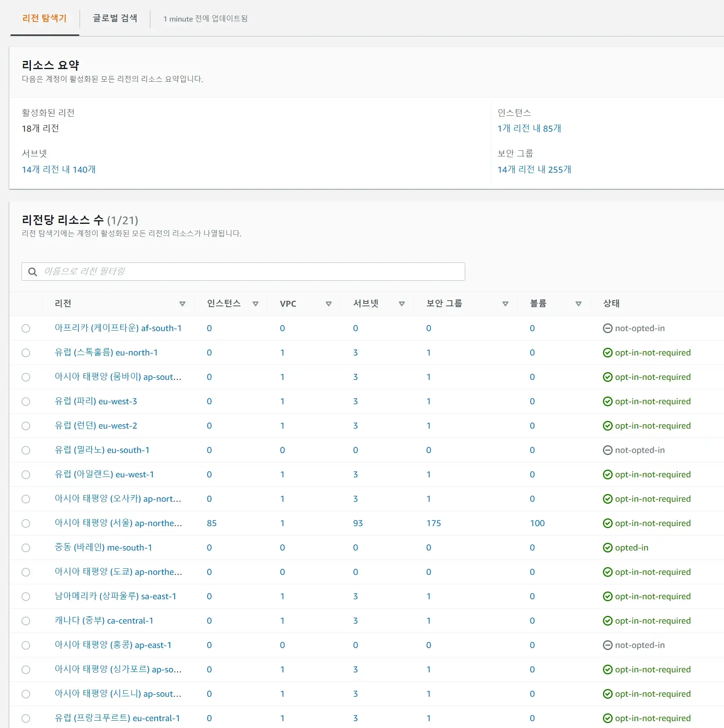
Task: Open the 리전 탐색기 tab
Action: (45, 18)
